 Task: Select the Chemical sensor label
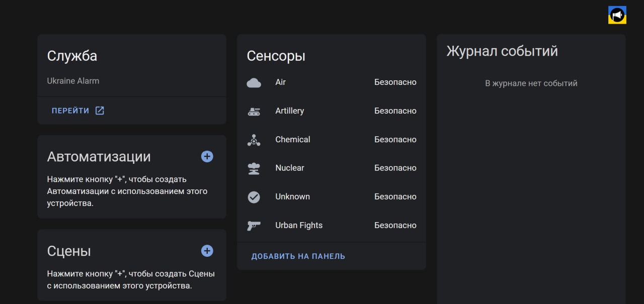tap(293, 140)
